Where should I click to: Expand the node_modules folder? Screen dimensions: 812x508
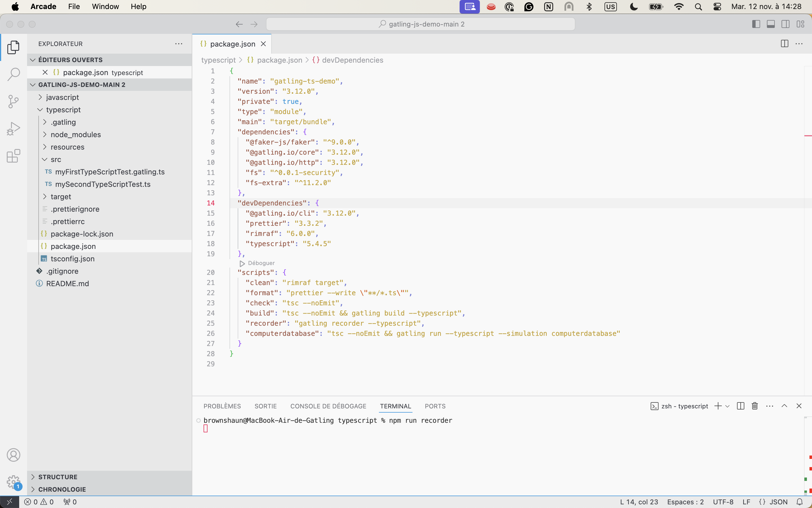coord(109,134)
